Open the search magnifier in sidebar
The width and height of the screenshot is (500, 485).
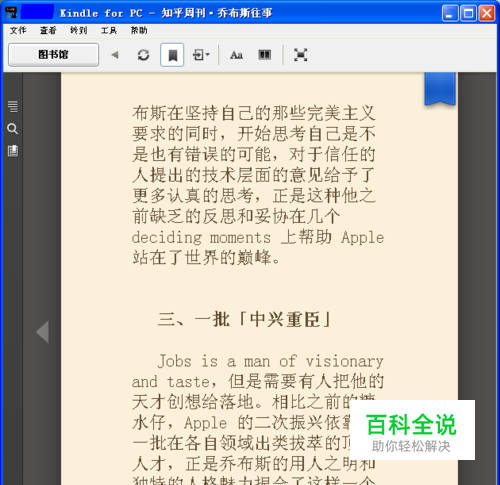coord(13,129)
